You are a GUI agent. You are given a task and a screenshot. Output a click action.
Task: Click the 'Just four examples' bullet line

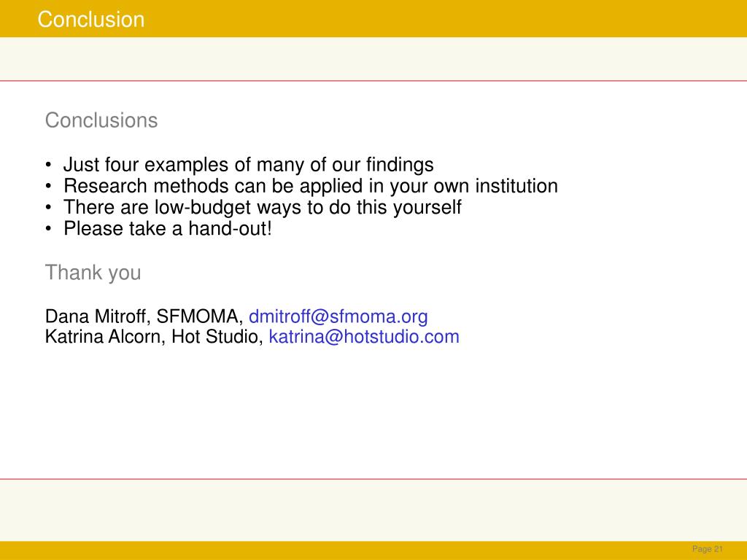pyautogui.click(x=248, y=165)
